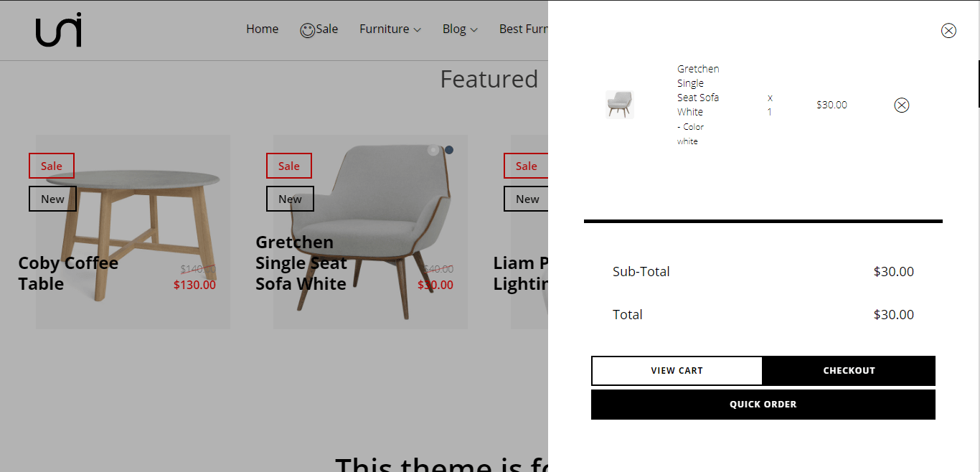Click the Furniture chevron arrow
Viewport: 980px width, 472px height.
(x=417, y=30)
